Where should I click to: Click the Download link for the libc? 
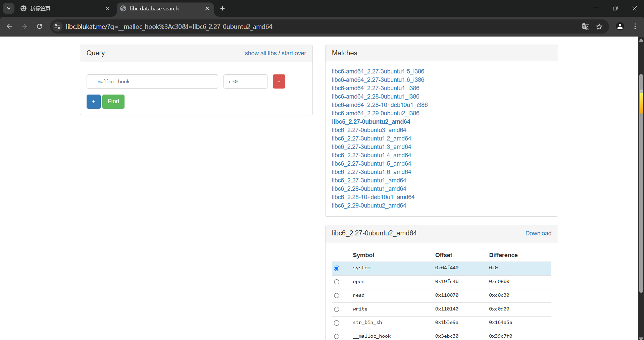coord(538,233)
